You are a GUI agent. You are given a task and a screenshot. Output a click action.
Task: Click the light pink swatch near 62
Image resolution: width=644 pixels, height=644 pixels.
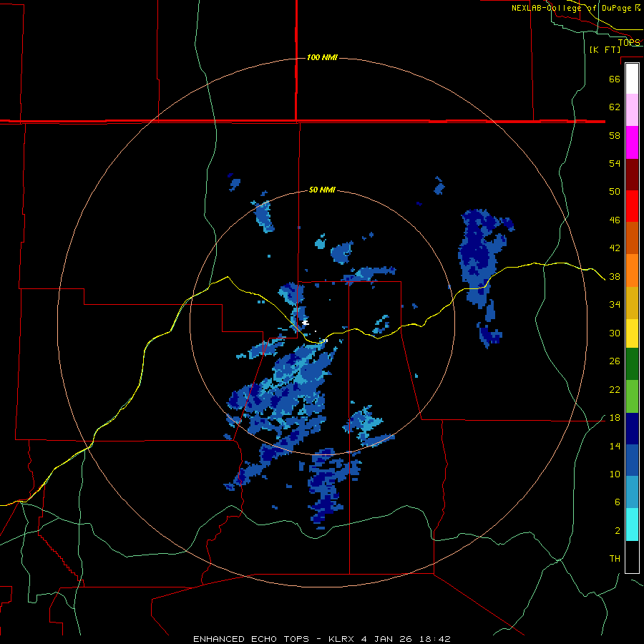pos(632,109)
